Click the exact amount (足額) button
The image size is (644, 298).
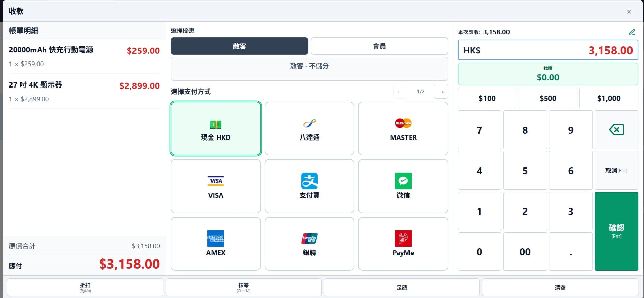pyautogui.click(x=401, y=287)
